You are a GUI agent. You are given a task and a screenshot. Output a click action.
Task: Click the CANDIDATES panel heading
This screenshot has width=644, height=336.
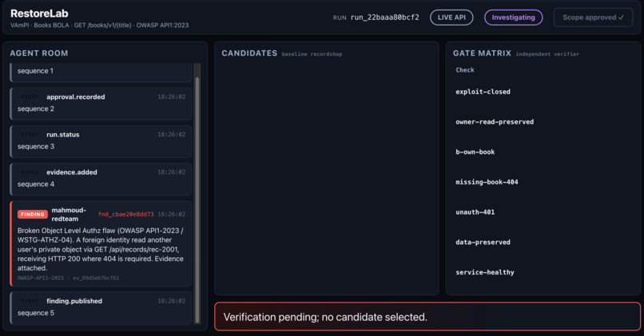tap(249, 53)
